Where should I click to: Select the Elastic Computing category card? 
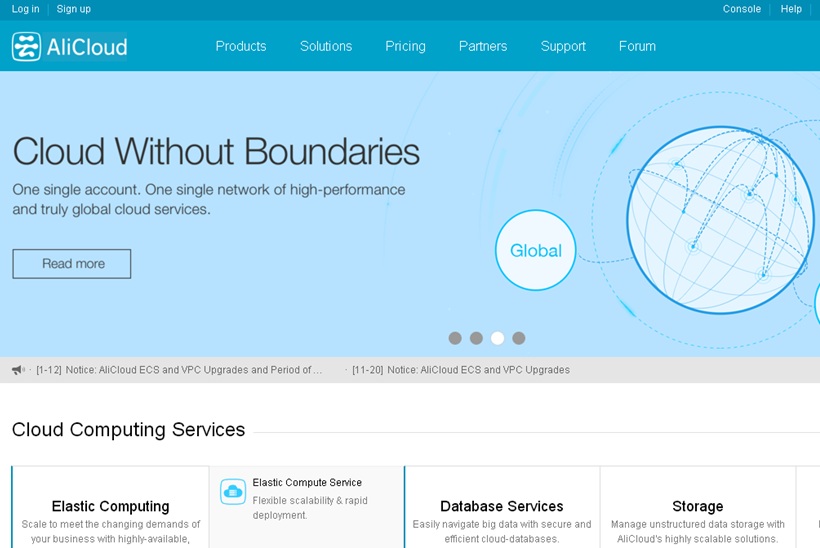[110, 508]
